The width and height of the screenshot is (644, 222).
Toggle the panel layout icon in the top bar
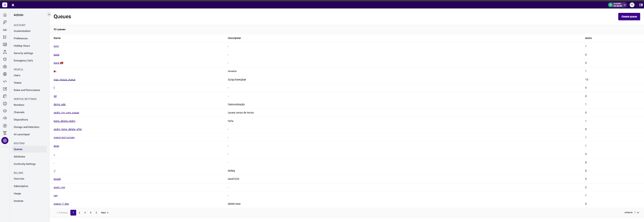641,5
